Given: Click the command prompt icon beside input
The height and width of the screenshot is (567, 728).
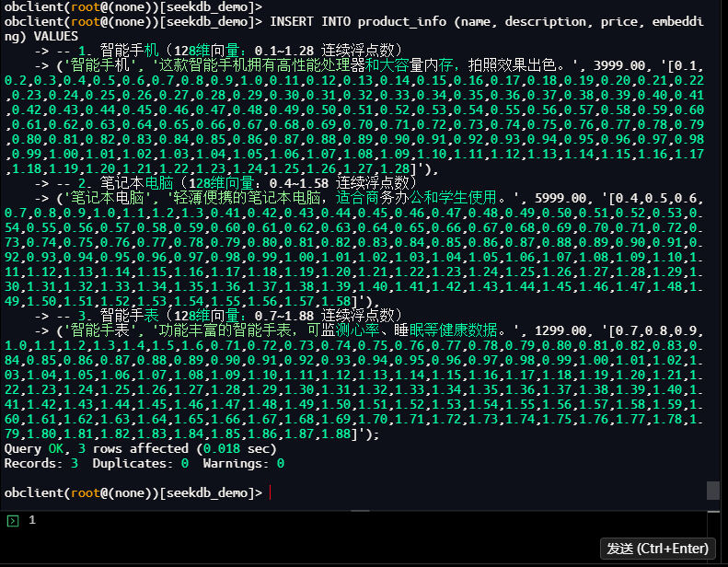Looking at the screenshot, I should point(13,521).
